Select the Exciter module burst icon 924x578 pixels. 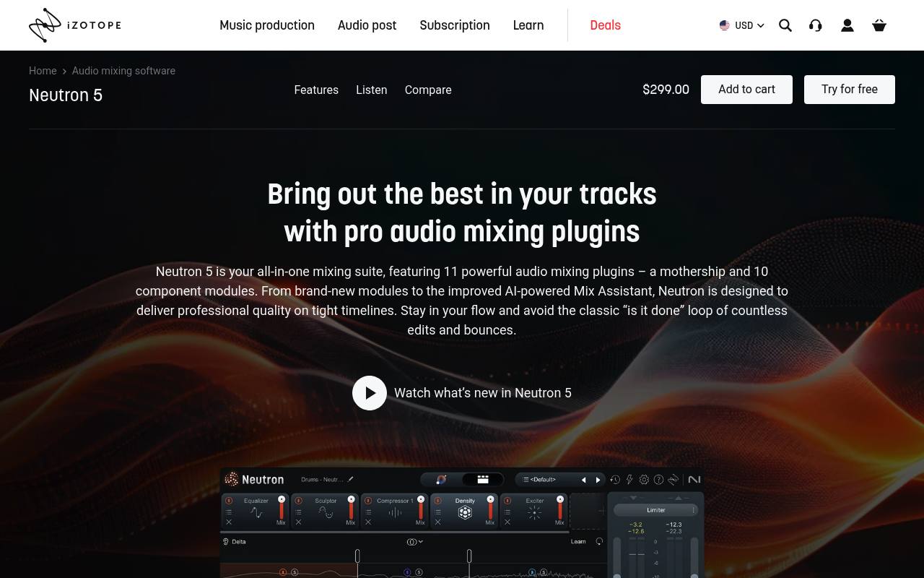(535, 513)
